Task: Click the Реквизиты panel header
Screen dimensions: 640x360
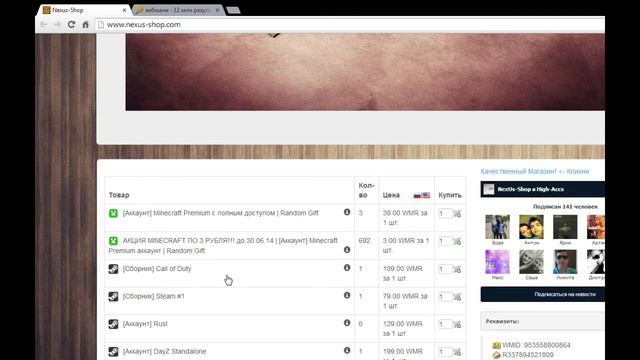Action: click(543, 321)
